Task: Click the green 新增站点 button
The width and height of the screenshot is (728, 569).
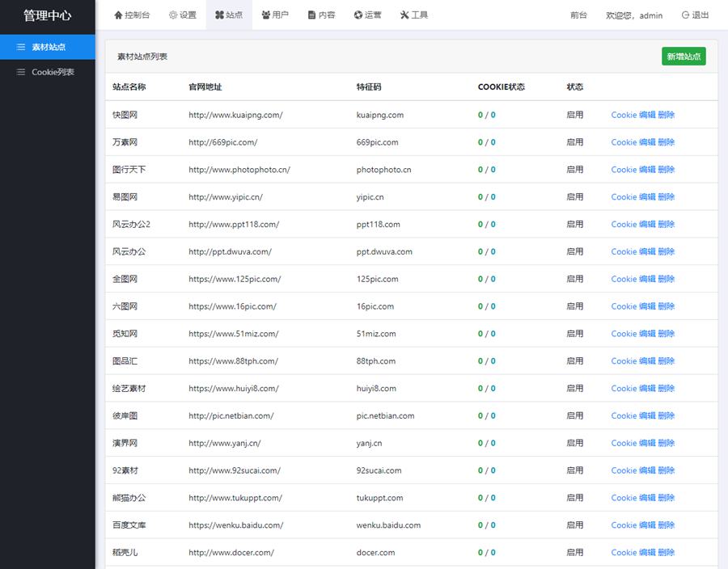Action: (x=683, y=57)
